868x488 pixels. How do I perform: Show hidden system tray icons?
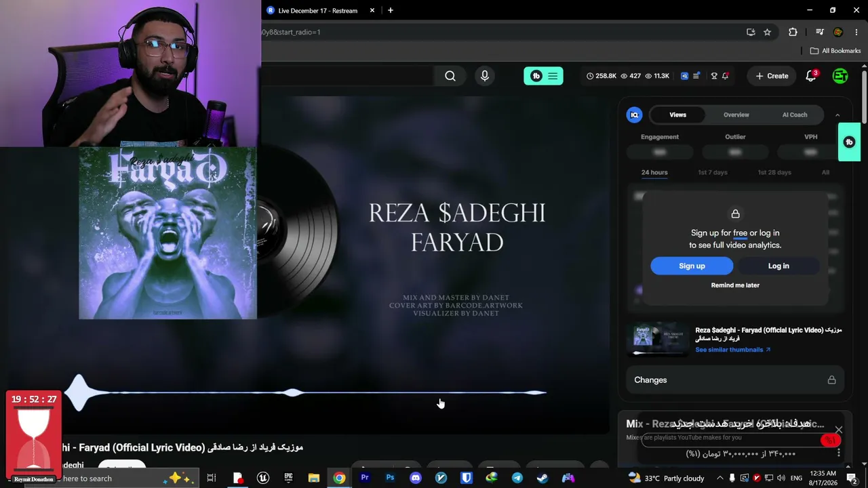[x=720, y=478]
